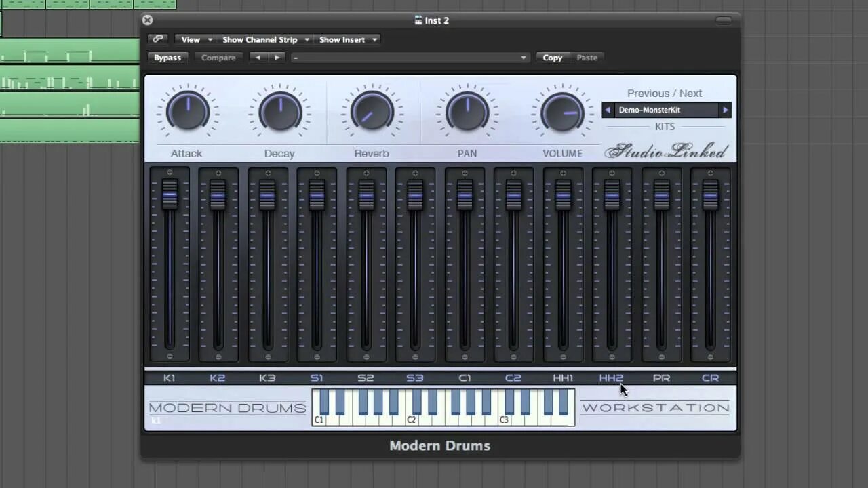This screenshot has width=868, height=488.
Task: Open the preset name dropdown
Action: point(410,58)
